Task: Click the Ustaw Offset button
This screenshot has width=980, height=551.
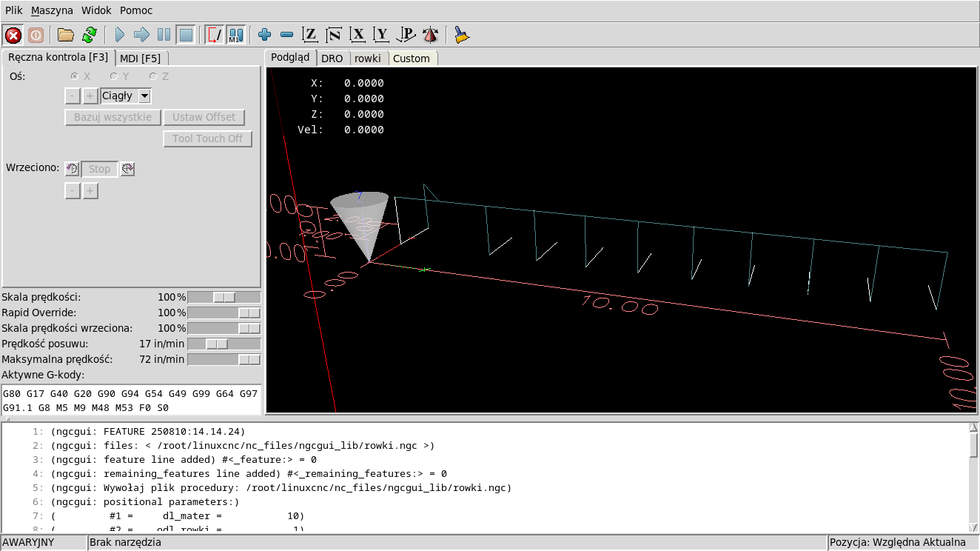Action: tap(204, 117)
